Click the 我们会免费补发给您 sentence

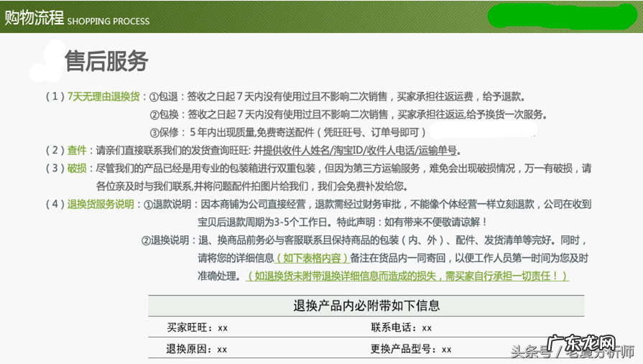click(x=363, y=187)
